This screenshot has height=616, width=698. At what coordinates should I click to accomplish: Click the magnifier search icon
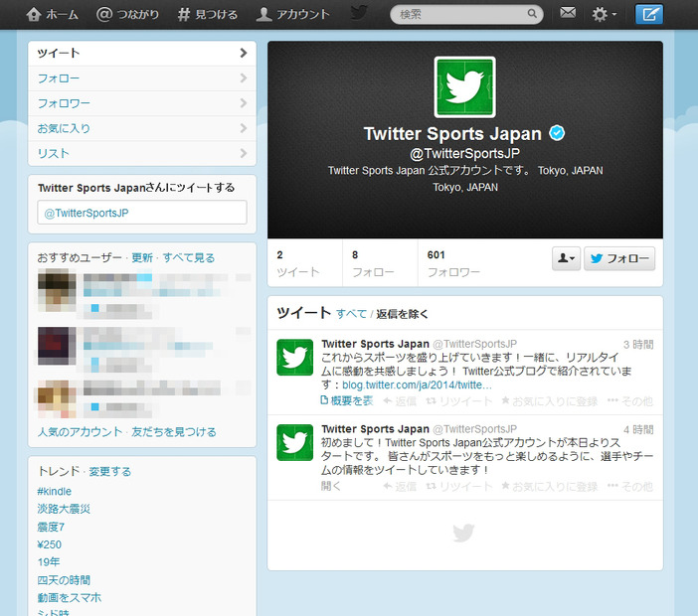(532, 14)
